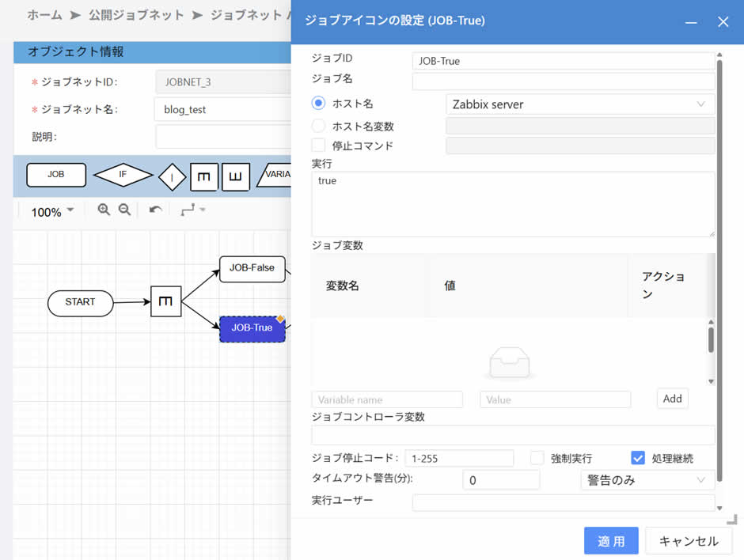The image size is (744, 560).
Task: Open the Zabbix server host dropdown
Action: click(x=580, y=104)
